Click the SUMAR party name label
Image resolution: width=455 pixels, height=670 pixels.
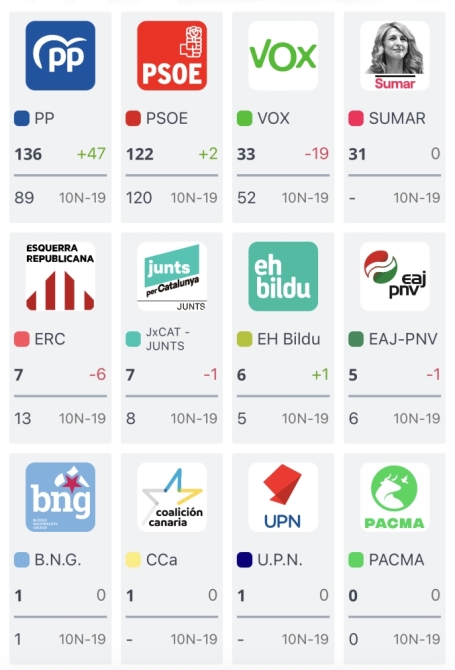click(397, 118)
